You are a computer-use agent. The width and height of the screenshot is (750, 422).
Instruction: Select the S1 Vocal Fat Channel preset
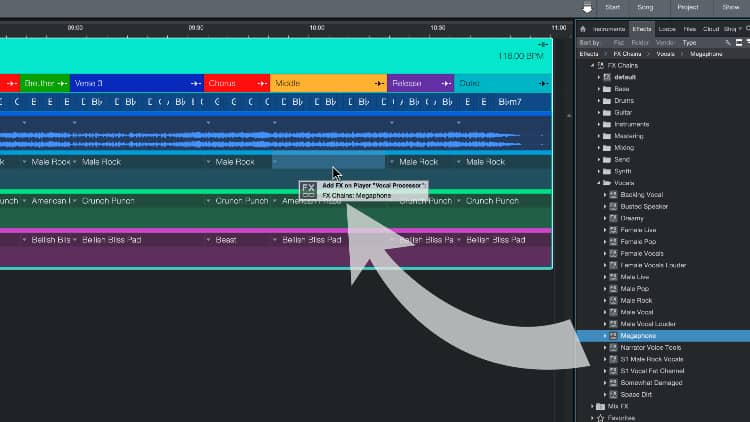[x=652, y=371]
